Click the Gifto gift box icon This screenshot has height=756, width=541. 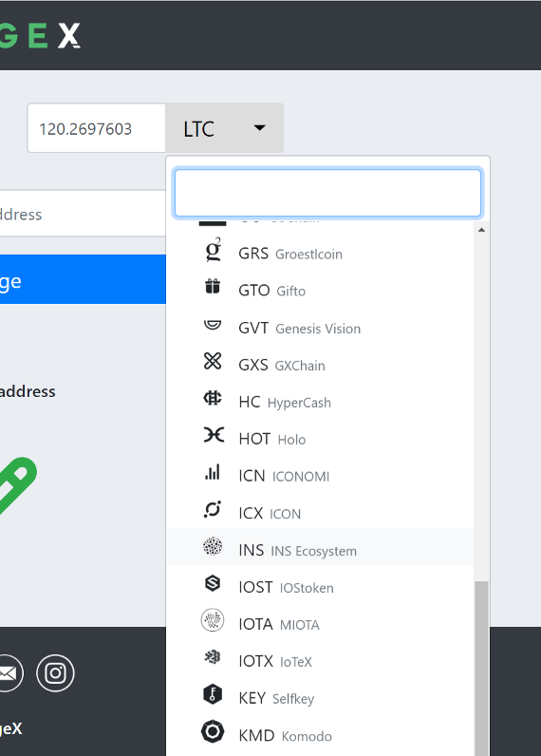[213, 287]
